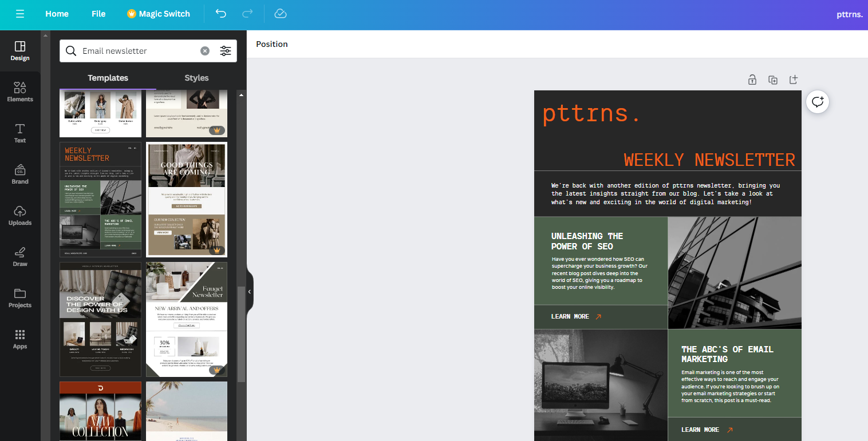Open the Apps sidebar panel

pos(20,339)
